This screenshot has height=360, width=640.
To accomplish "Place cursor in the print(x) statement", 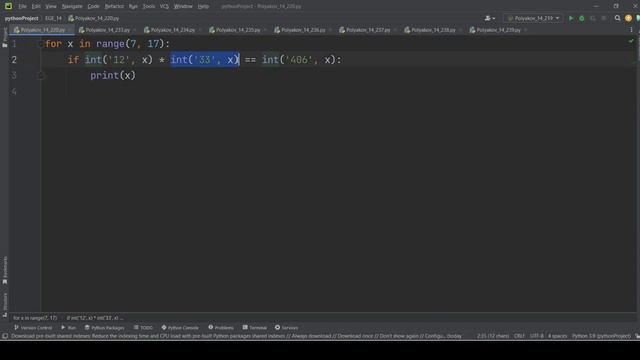I will coord(113,76).
